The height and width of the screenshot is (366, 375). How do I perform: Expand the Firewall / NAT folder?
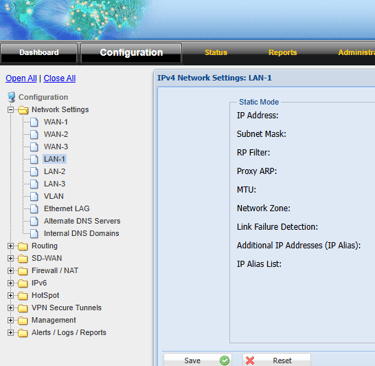[11, 271]
